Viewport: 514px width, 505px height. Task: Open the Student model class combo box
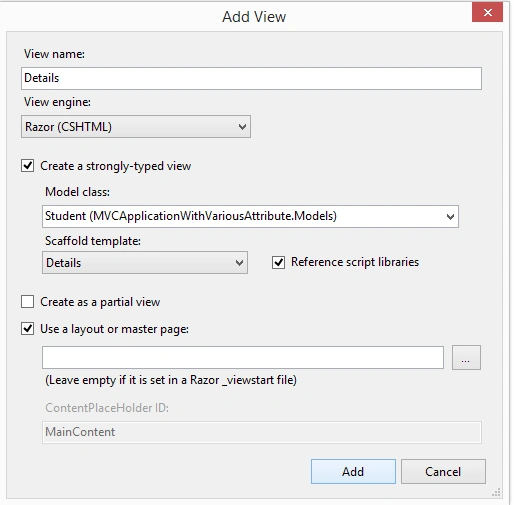point(250,217)
